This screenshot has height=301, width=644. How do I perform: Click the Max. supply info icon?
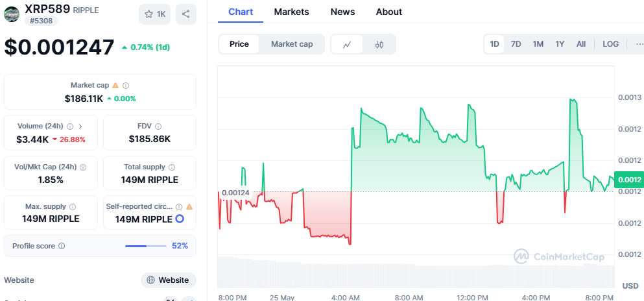73,206
